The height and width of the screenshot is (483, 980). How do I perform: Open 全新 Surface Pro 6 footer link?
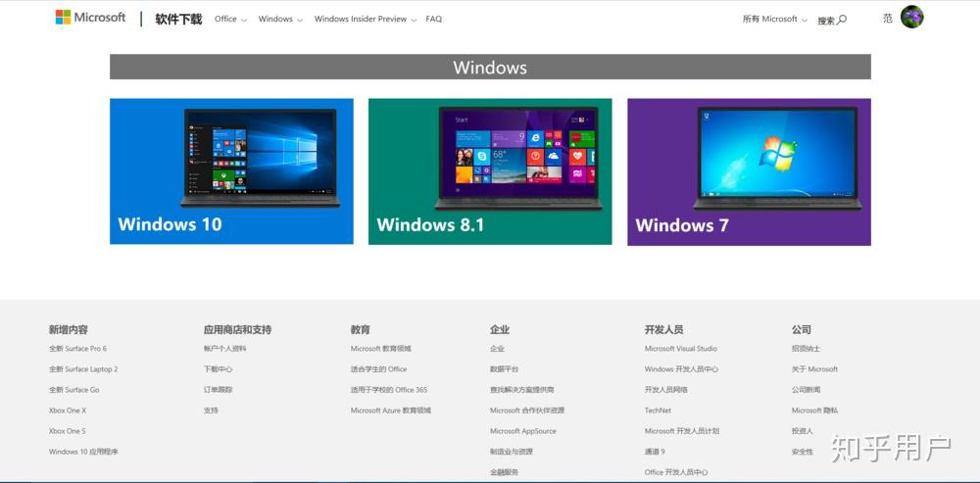78,349
